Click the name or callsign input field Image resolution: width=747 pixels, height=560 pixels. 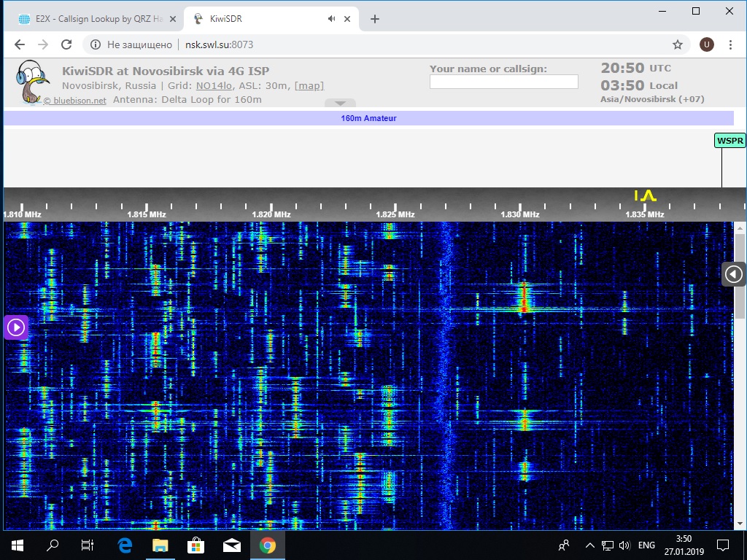pyautogui.click(x=503, y=82)
